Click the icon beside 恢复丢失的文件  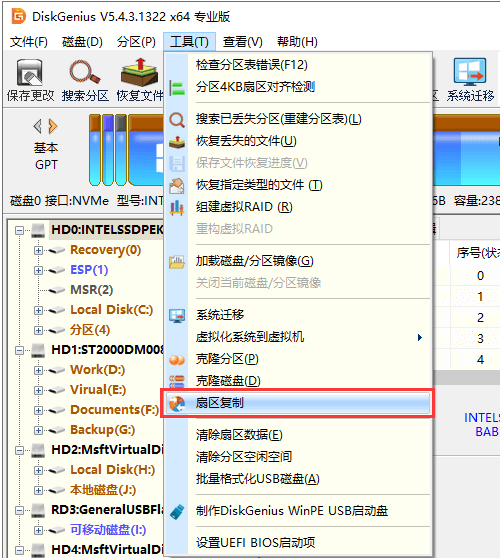click(177, 142)
